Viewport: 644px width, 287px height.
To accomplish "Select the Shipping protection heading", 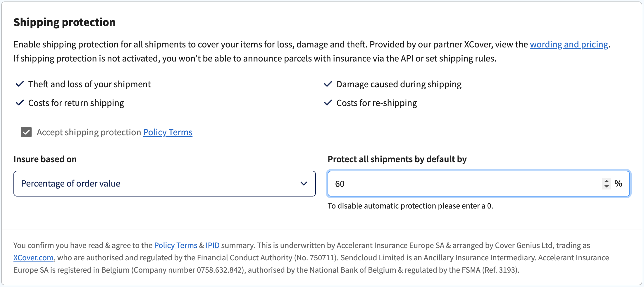I will click(x=64, y=22).
